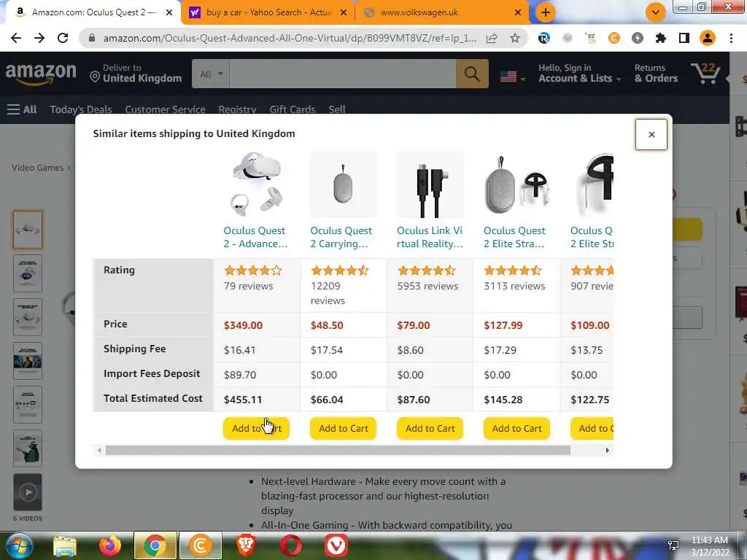This screenshot has height=560, width=747.
Task: Open Customer Service link
Action: [x=166, y=109]
